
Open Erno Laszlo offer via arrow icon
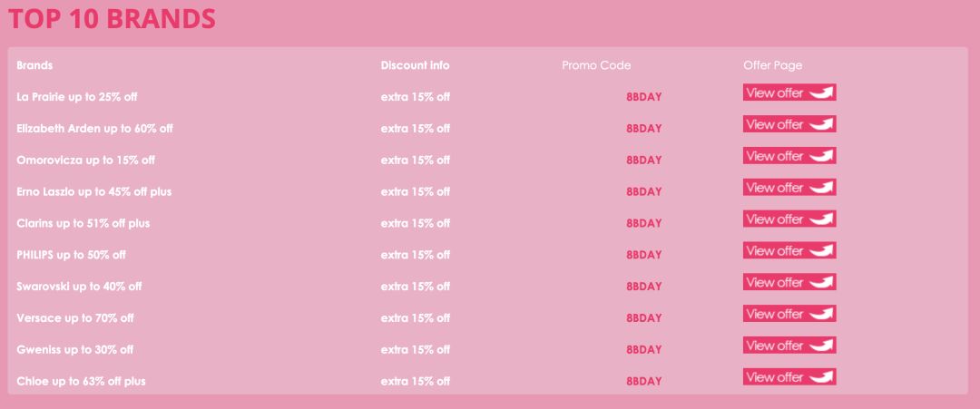(x=820, y=188)
